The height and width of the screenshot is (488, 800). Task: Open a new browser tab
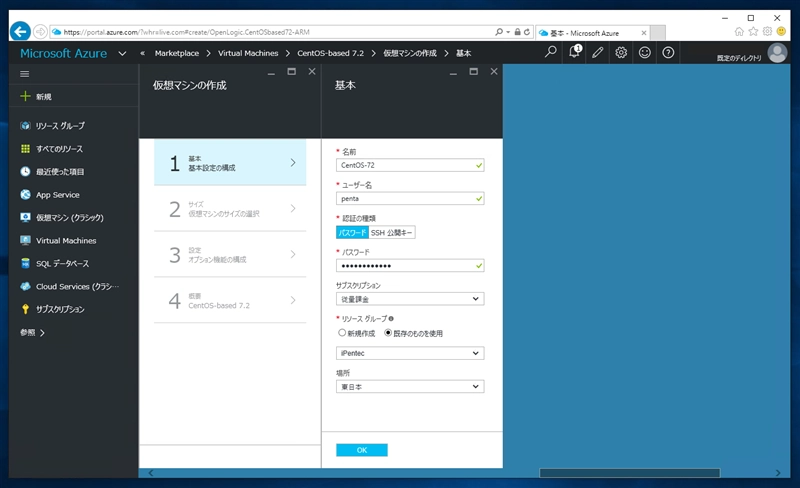click(658, 33)
